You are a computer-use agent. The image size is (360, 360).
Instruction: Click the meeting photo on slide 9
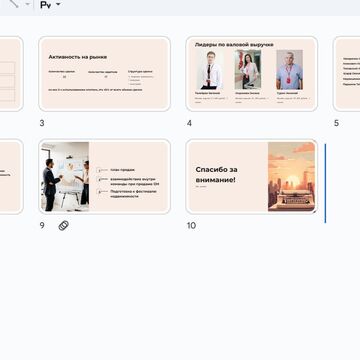tap(65, 177)
